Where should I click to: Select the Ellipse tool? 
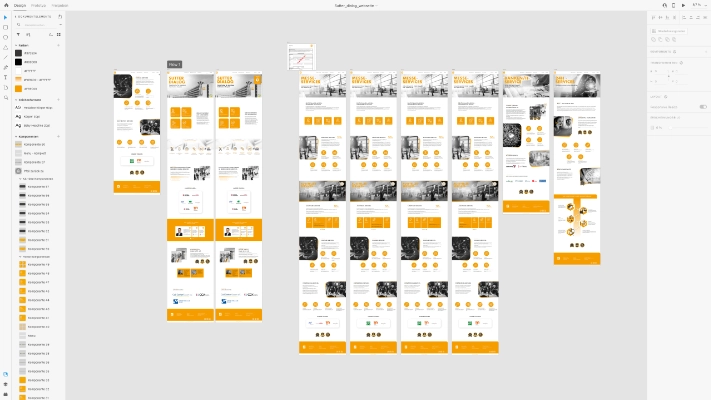click(x=5, y=37)
